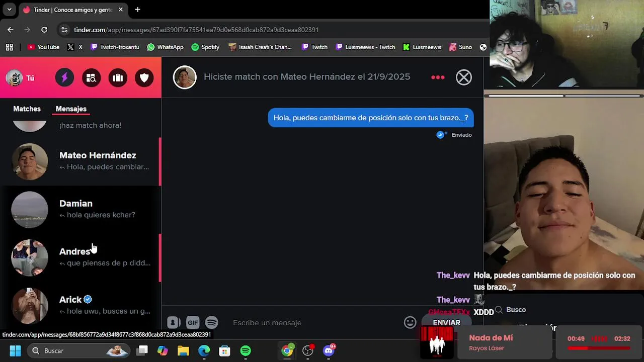
Task: Click the blue read-receipt check icon
Action: [x=441, y=135]
